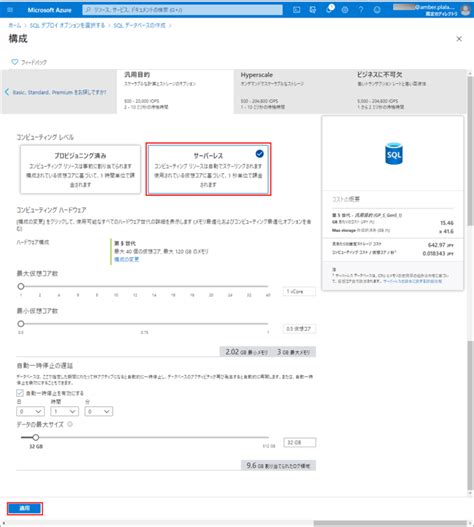Image resolution: width=474 pixels, height=527 pixels.
Task: Toggle the enable auto-pause checkbox
Action: [20, 393]
